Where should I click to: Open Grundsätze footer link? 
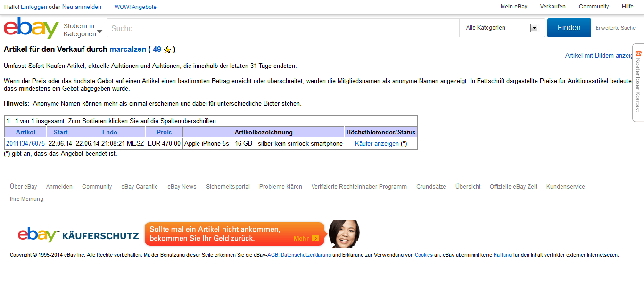[x=431, y=187]
